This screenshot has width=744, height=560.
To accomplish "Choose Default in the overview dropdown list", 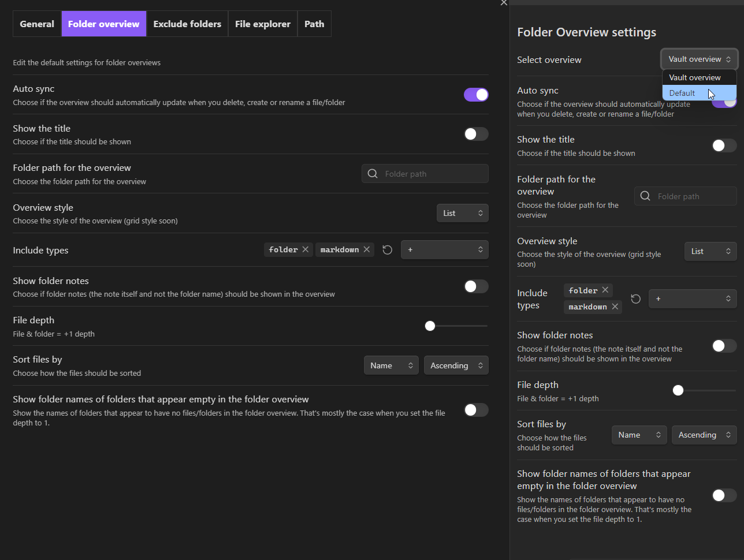I will point(700,93).
